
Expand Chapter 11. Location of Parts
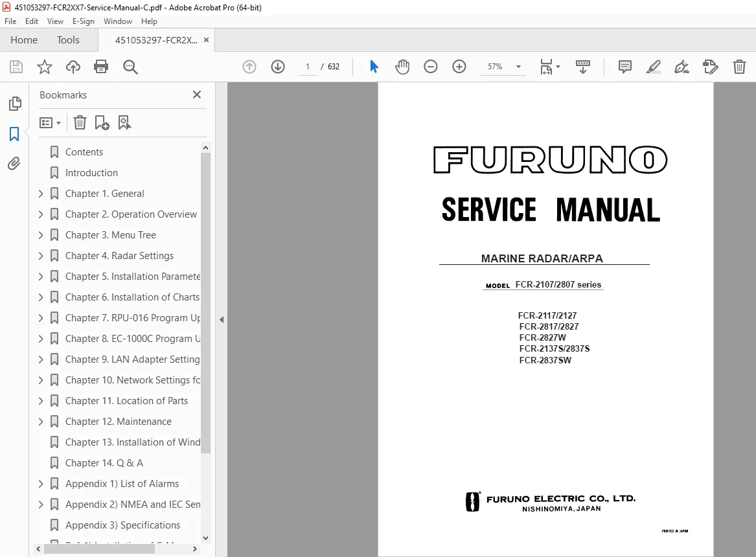[41, 401]
